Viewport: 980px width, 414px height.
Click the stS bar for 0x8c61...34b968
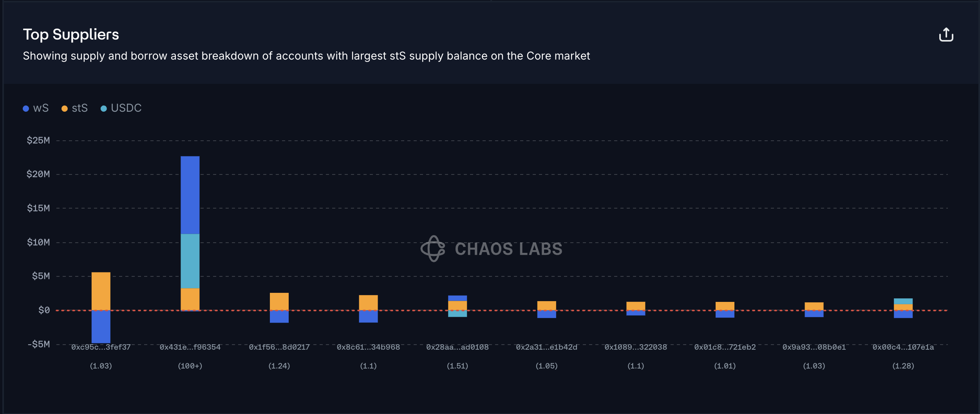(x=368, y=302)
